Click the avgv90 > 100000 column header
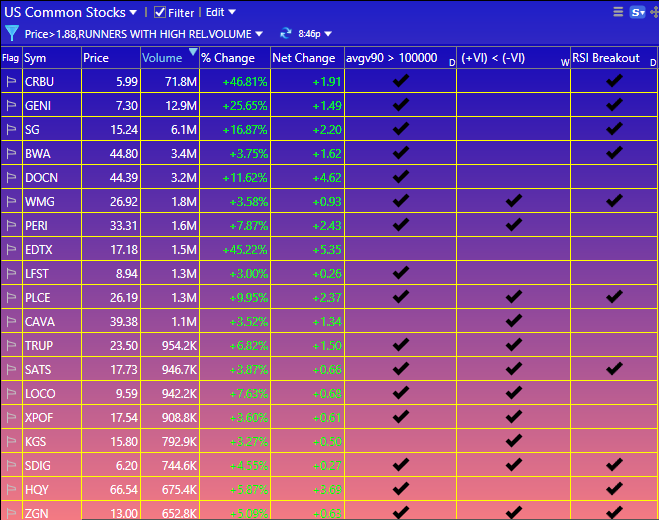 [x=400, y=58]
